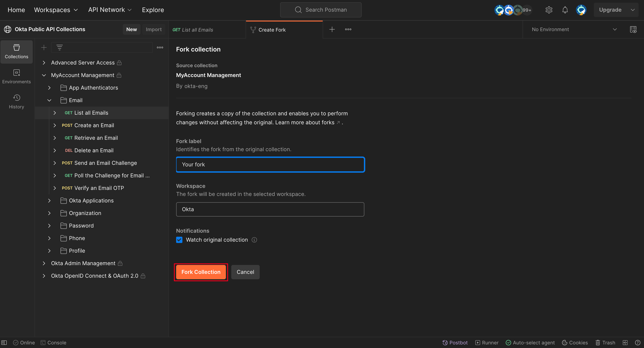Viewport: 644px width, 348px height.
Task: Open the API Network menu
Action: coord(110,10)
